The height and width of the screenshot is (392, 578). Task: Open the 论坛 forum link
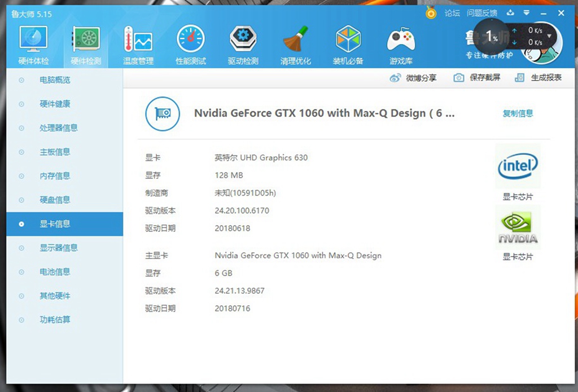click(452, 14)
